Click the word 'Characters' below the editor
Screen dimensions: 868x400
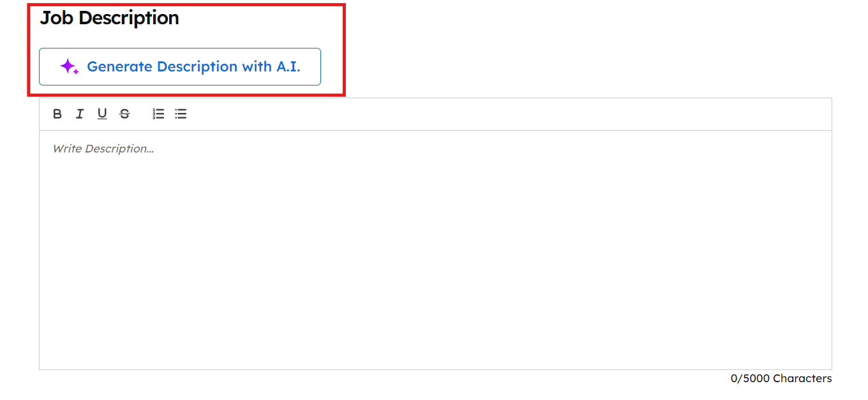coord(802,378)
